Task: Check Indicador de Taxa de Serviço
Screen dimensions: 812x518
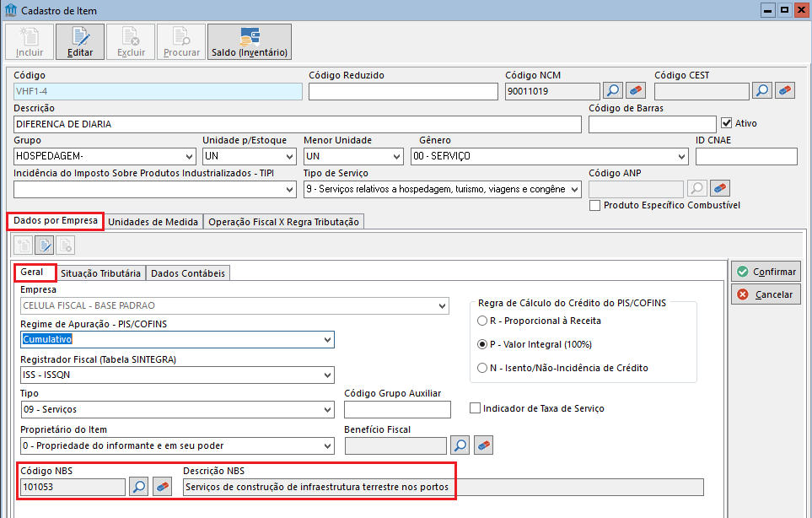Action: 475,408
